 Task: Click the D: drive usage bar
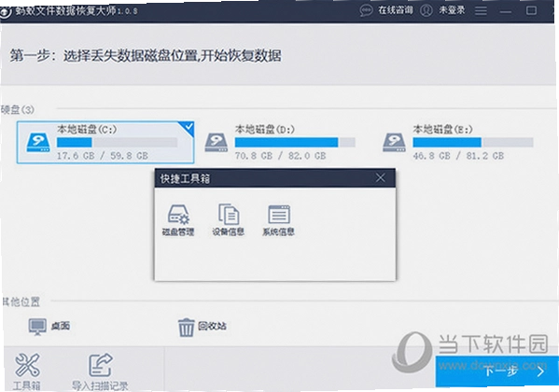[x=295, y=142]
